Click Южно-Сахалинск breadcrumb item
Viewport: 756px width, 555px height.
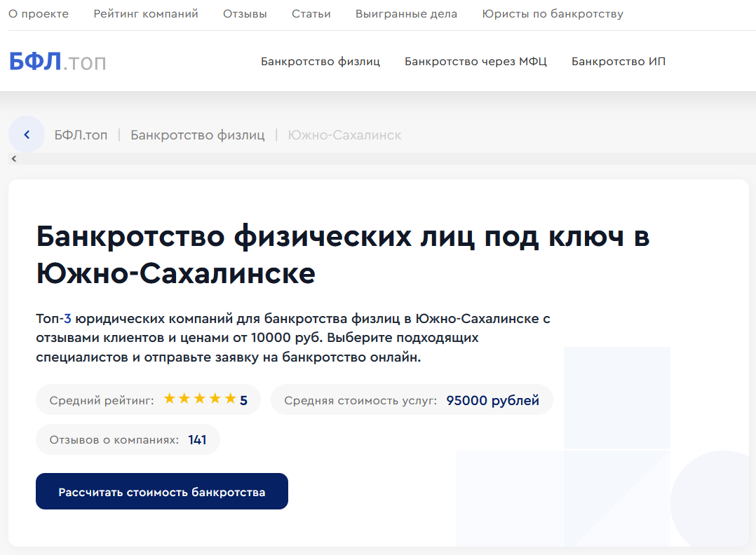344,135
